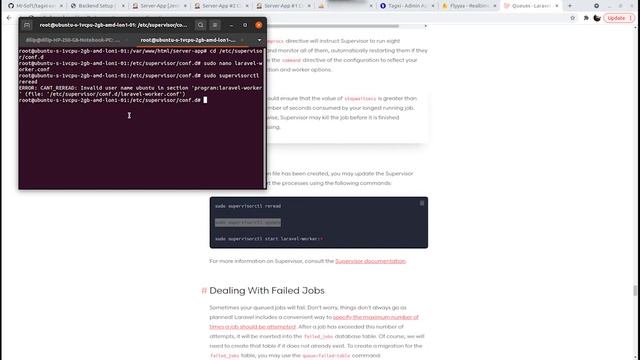Open the Chrome account circle in tab strip

tap(596, 6)
